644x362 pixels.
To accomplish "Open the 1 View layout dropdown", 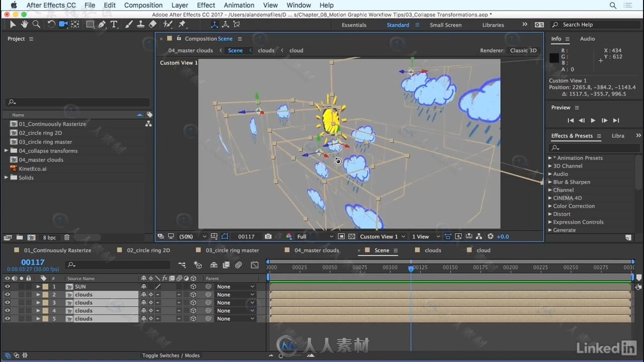I will 426,236.
